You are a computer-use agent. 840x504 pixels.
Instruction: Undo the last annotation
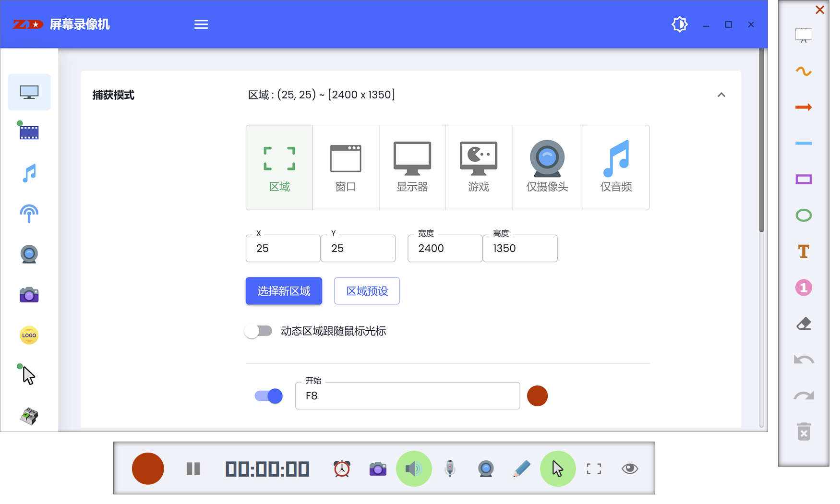click(x=804, y=359)
